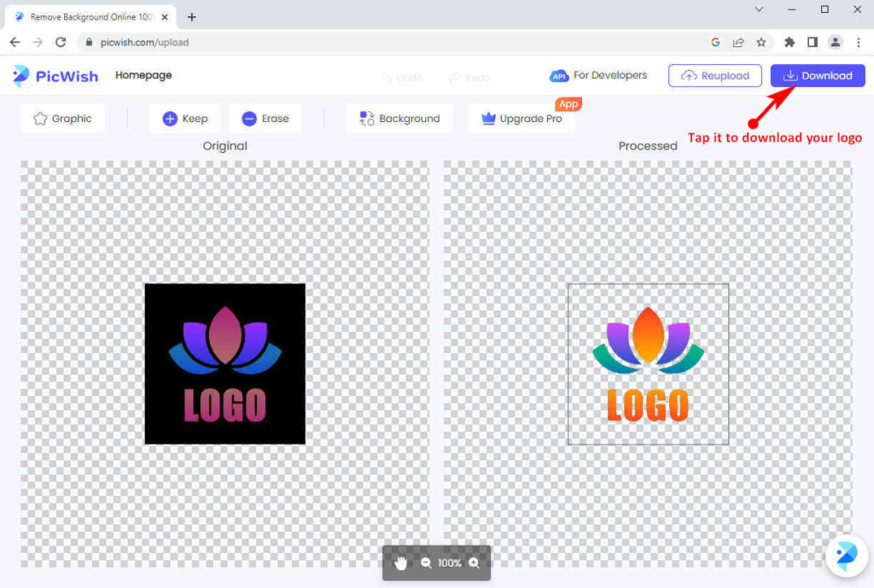Screen dimensions: 874x588
Task: Select the Keep tool
Action: (184, 119)
